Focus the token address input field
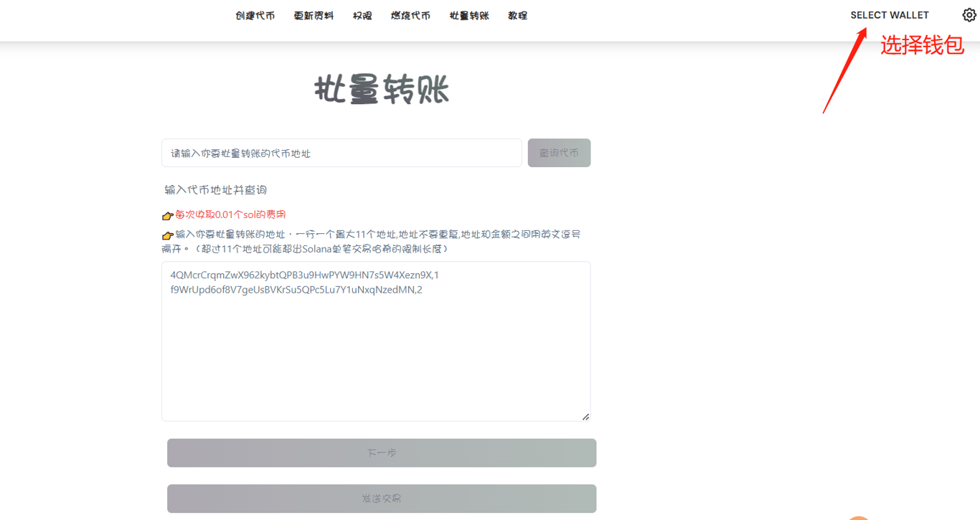This screenshot has width=980, height=520. point(341,153)
